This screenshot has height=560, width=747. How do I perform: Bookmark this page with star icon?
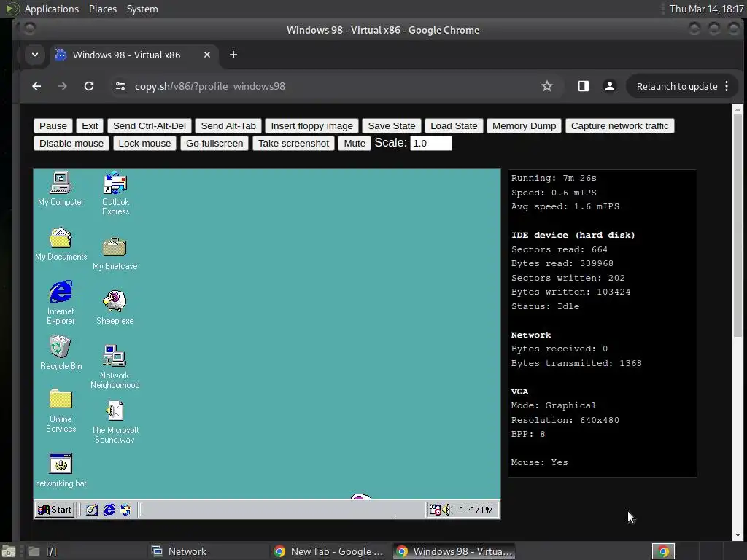click(x=547, y=86)
